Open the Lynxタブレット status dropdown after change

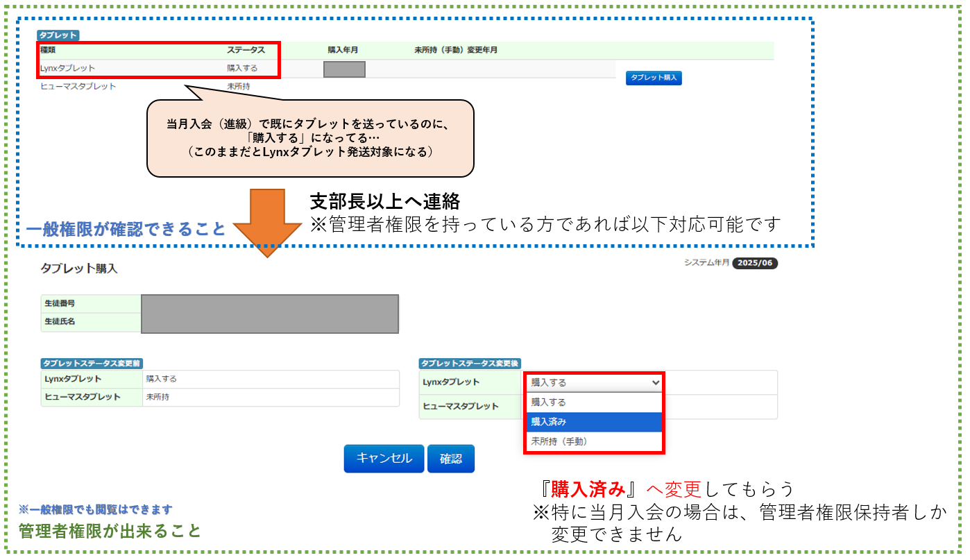click(595, 382)
